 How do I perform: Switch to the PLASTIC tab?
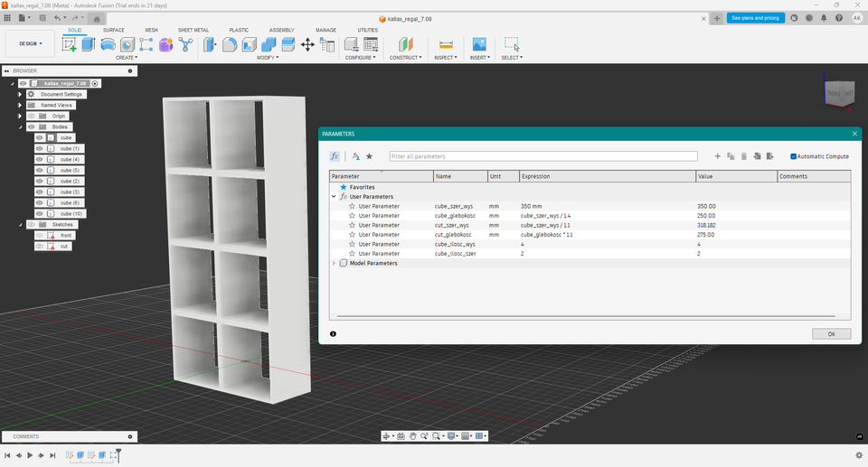(x=239, y=30)
